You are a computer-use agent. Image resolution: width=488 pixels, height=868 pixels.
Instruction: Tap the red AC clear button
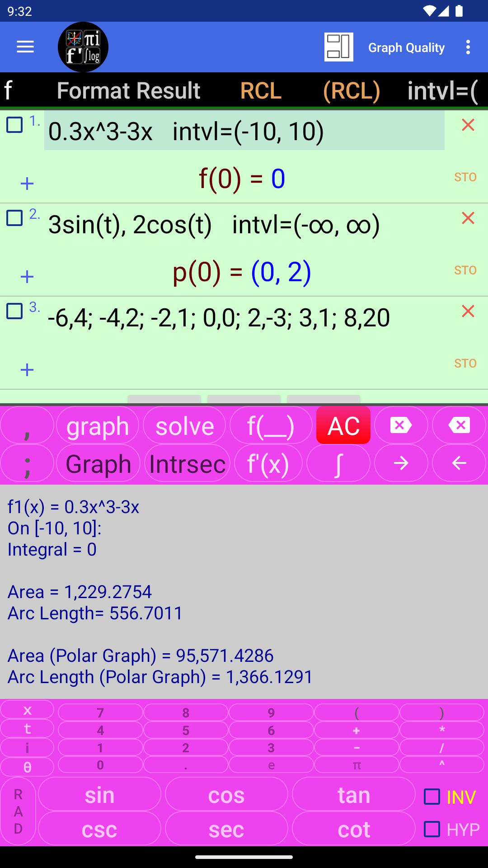click(x=343, y=425)
